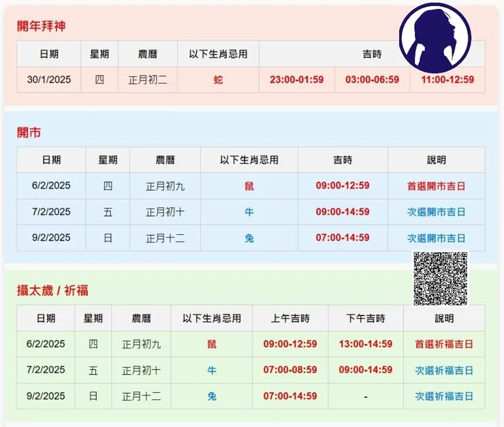Select the 11:00-12:59 lucky hour
Viewport: 504px width, 427px height.
[x=447, y=80]
